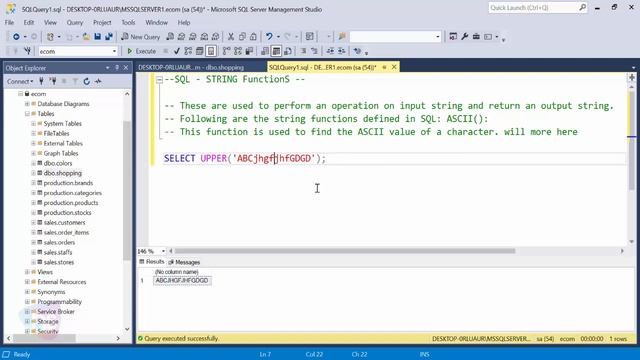Copy selection using the Copy icon

[x=242, y=37]
